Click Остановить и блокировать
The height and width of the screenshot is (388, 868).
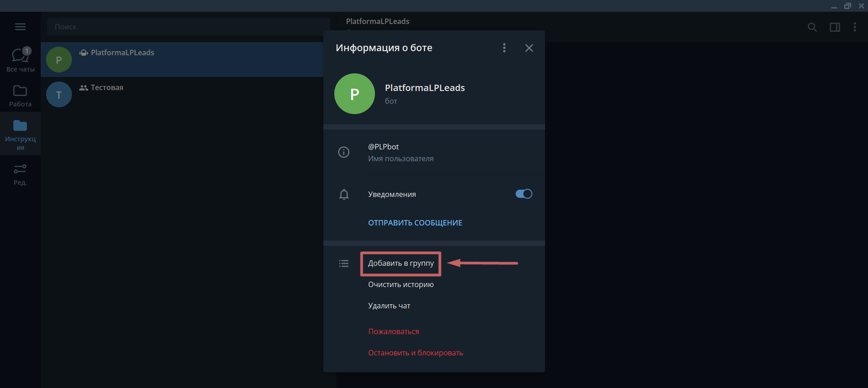pyautogui.click(x=416, y=353)
